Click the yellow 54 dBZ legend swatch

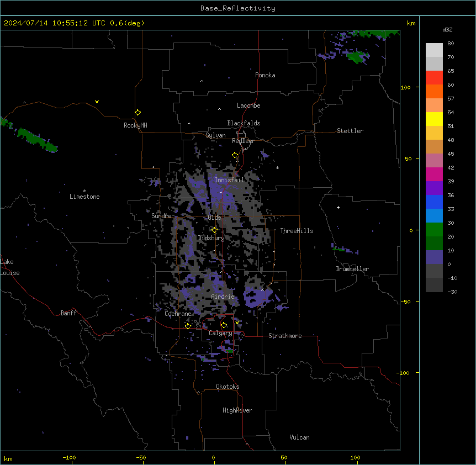434,119
